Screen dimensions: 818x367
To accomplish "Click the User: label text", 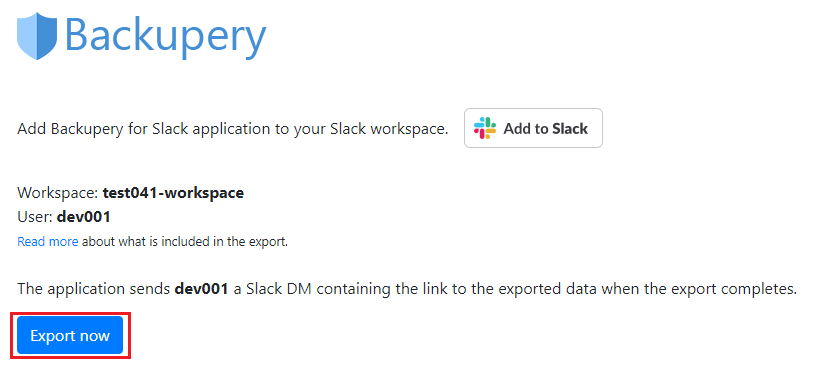I will [35, 216].
